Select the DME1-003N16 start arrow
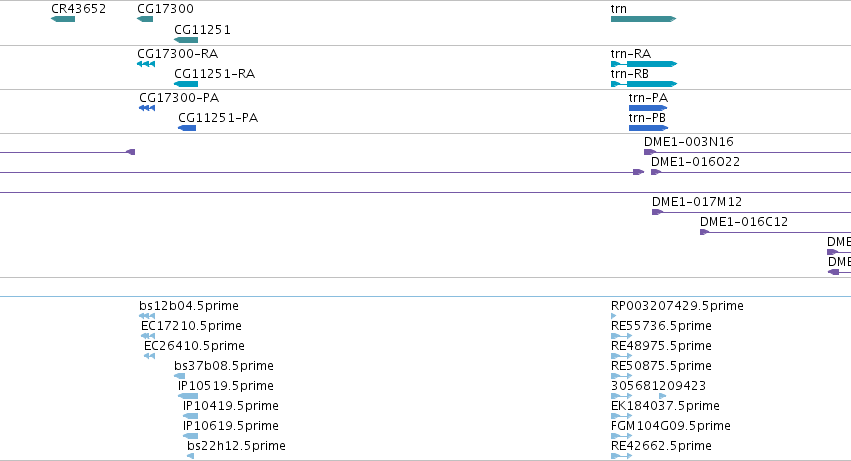This screenshot has width=851, height=461. pyautogui.click(x=649, y=152)
